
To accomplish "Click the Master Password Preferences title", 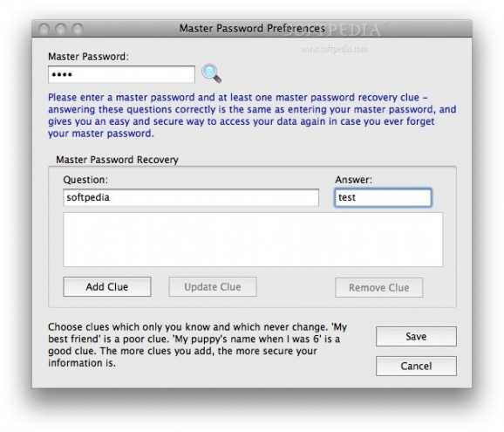I will [252, 28].
